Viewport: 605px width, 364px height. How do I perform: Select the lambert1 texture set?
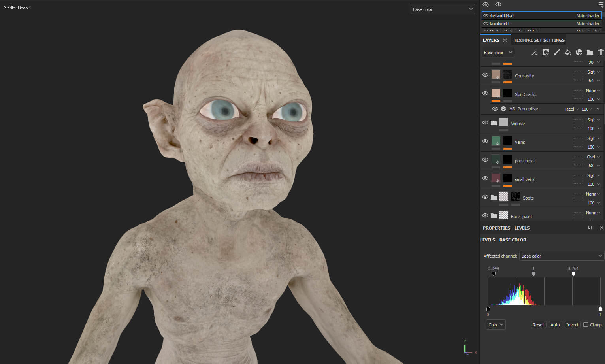point(542,24)
